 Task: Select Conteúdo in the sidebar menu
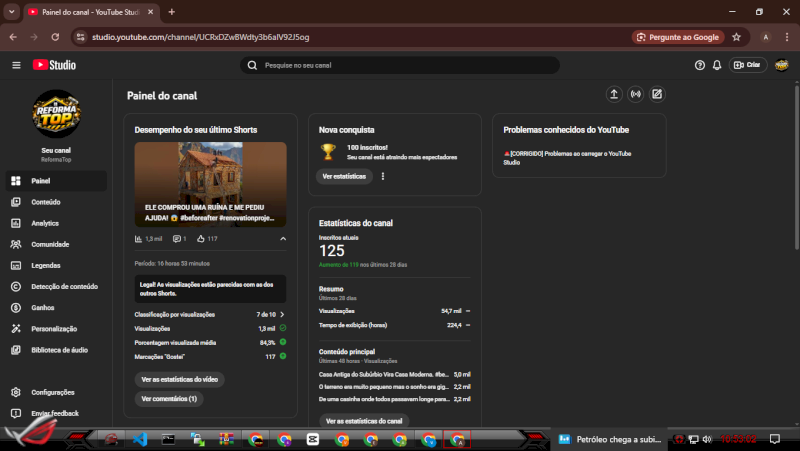coord(46,202)
